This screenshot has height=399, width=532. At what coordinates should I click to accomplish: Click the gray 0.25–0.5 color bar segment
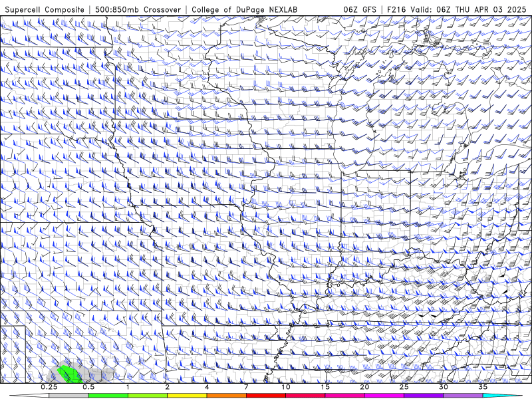pos(68,396)
